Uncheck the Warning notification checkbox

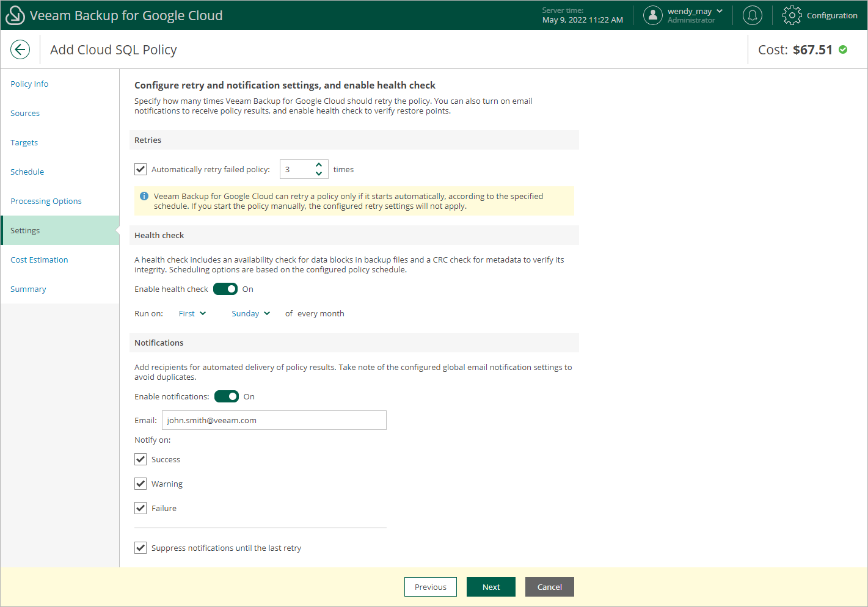(x=140, y=484)
